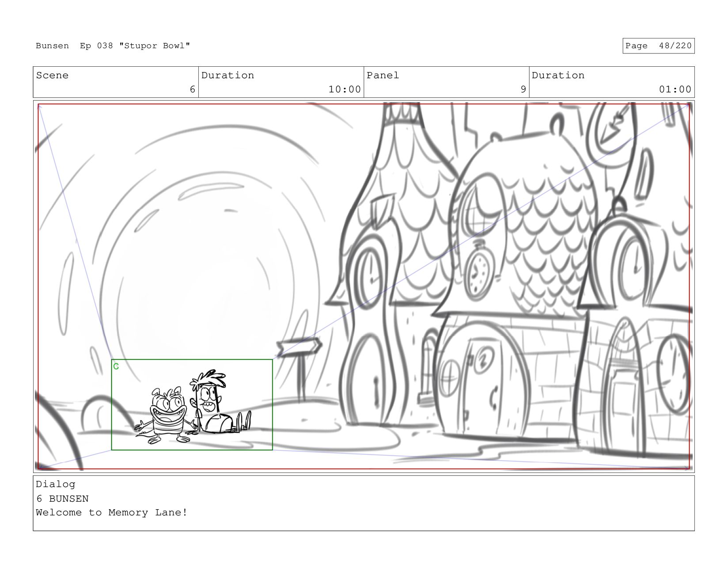728x564 pixels.
Task: Click the 'Welcome to Memory Lane!' dialog line
Action: [x=112, y=513]
